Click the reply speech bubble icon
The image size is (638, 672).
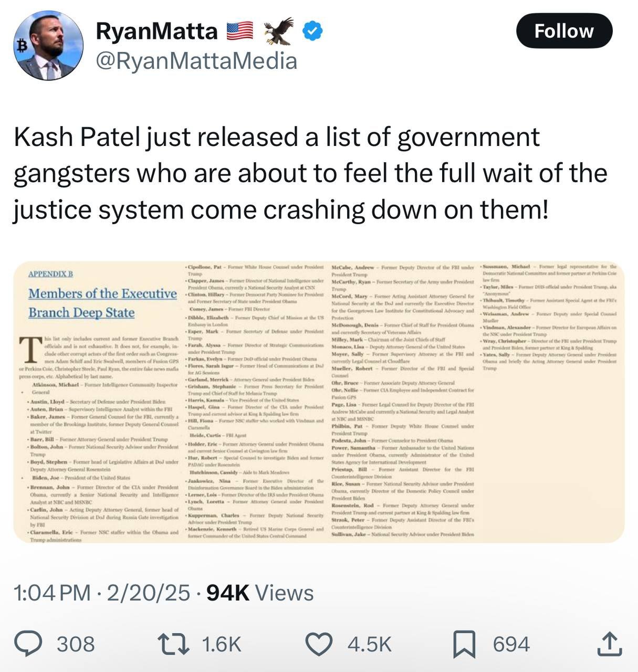28,644
